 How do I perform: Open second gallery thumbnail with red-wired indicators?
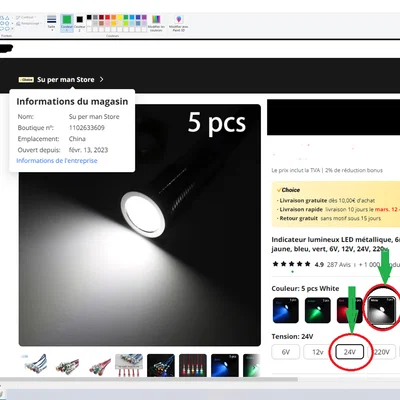[x=67, y=365]
